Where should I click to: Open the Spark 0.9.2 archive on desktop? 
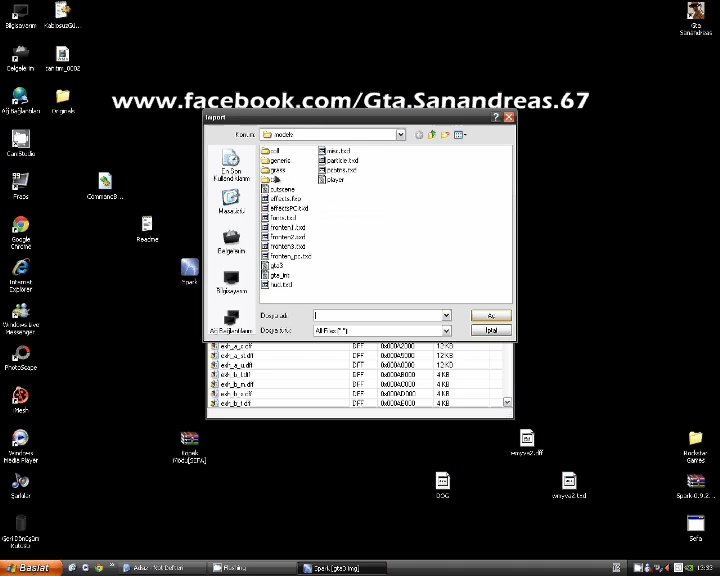click(695, 486)
